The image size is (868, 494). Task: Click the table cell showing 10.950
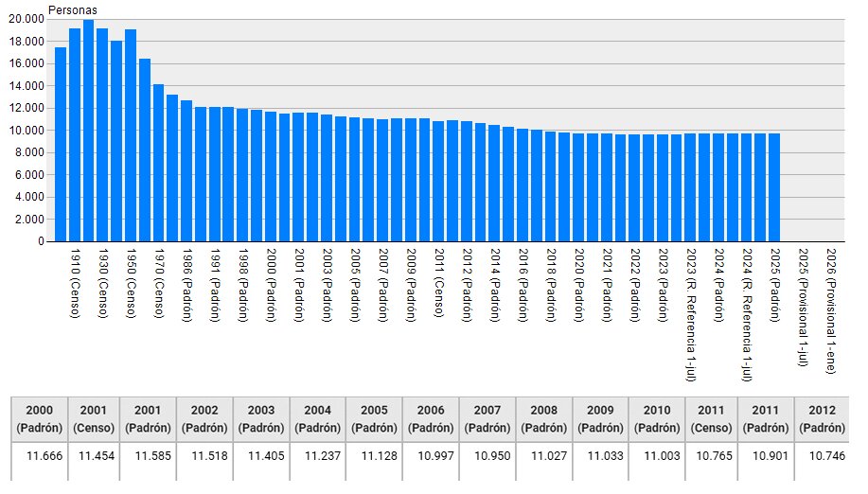[487, 462]
